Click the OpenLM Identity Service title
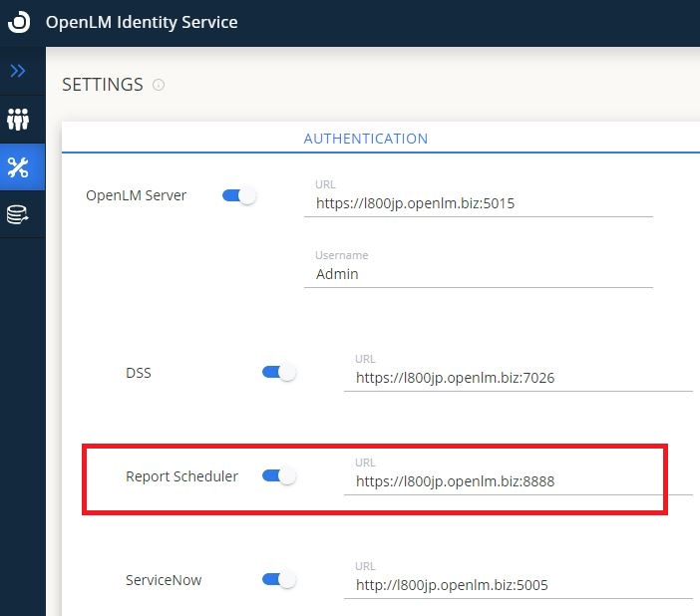This screenshot has width=700, height=616. pyautogui.click(x=142, y=22)
